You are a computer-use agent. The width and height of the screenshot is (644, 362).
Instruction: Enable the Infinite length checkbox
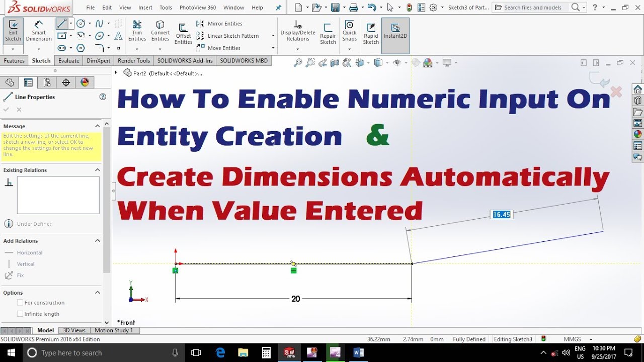(20, 314)
